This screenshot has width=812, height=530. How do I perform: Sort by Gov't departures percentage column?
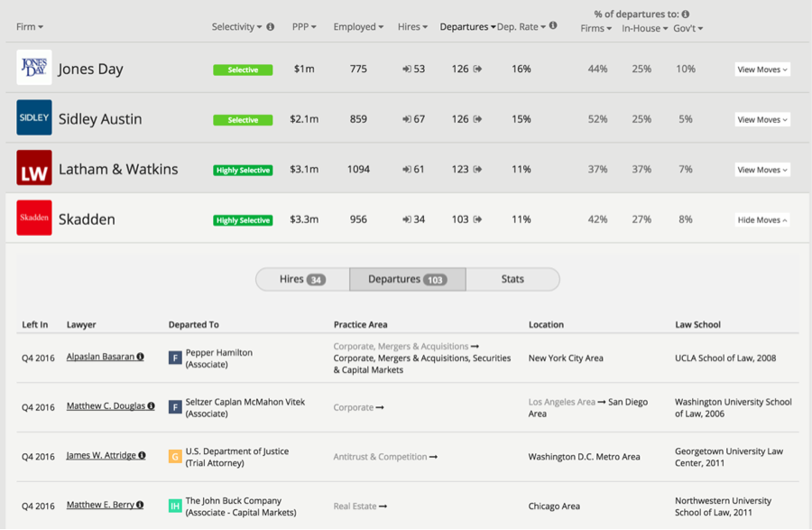tap(688, 28)
